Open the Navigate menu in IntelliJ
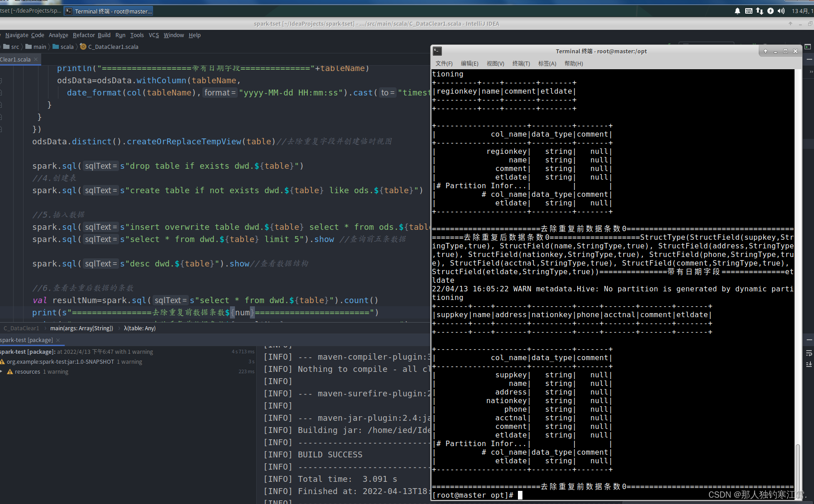The width and height of the screenshot is (814, 504). [17, 35]
